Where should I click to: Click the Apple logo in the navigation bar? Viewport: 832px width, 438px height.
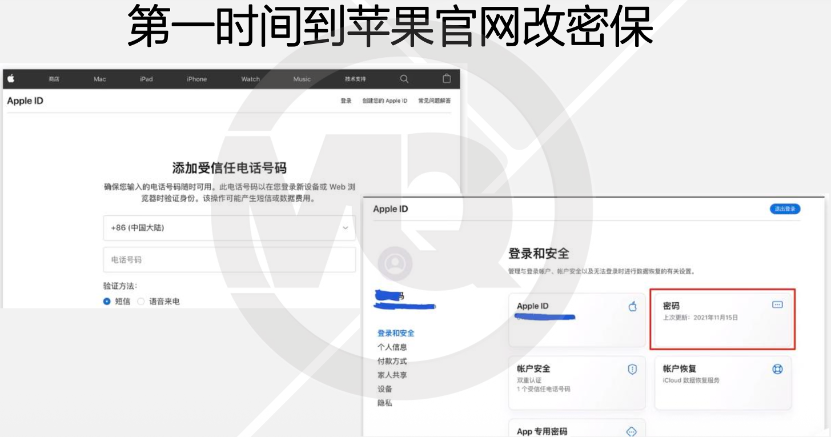point(9,78)
